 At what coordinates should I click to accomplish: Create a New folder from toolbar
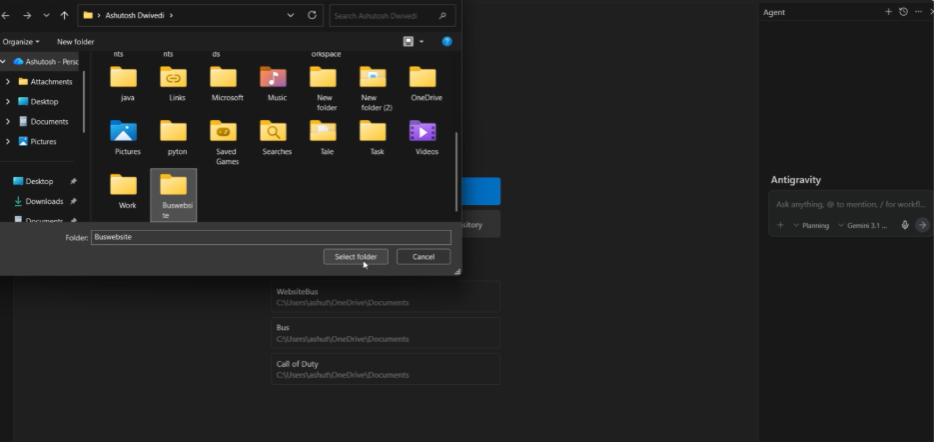(x=75, y=42)
